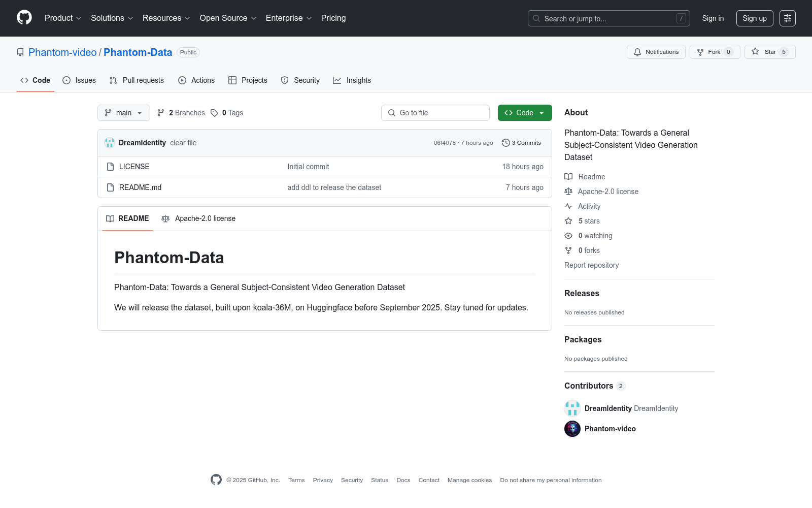Open 'add ddl to release the dataset' commit
812x508 pixels.
click(334, 187)
